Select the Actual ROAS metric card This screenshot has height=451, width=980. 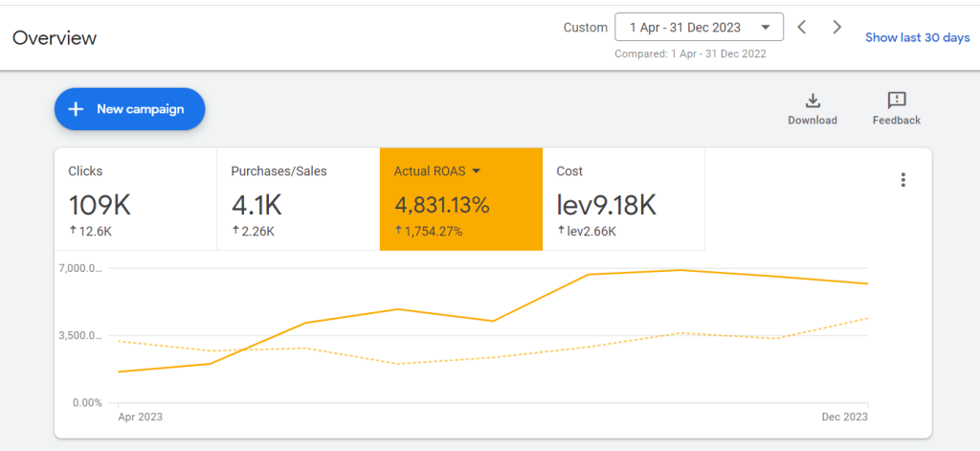pos(461,199)
